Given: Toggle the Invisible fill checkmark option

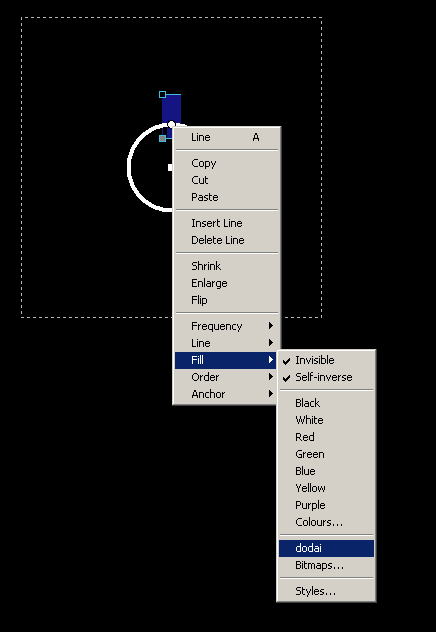Looking at the screenshot, I should point(326,360).
